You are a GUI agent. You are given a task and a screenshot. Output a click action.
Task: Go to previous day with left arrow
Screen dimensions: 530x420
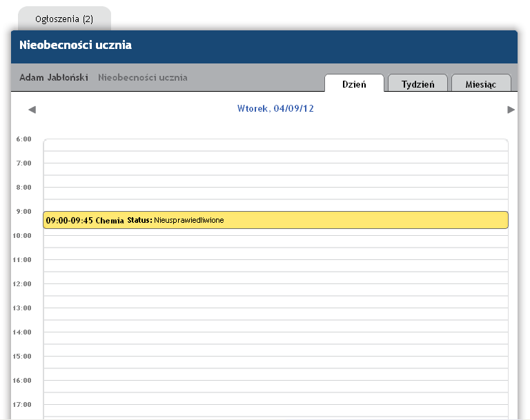(32, 110)
